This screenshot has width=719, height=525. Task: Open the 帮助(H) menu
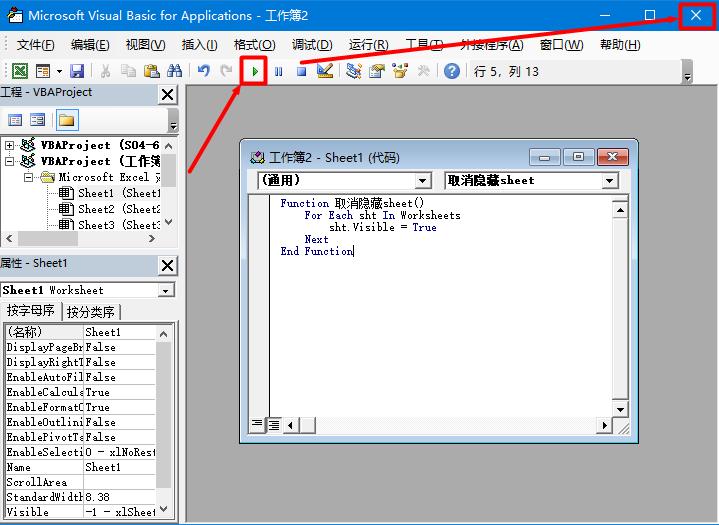pyautogui.click(x=620, y=45)
